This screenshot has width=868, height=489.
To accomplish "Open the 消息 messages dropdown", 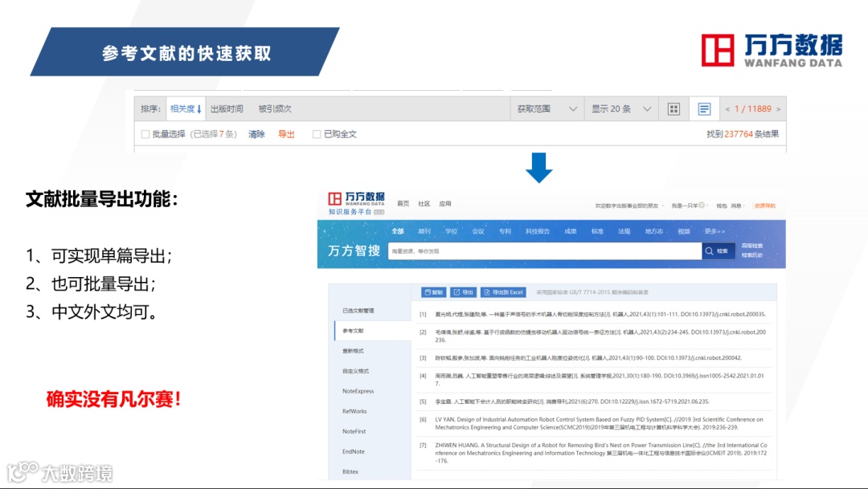I will 737,206.
